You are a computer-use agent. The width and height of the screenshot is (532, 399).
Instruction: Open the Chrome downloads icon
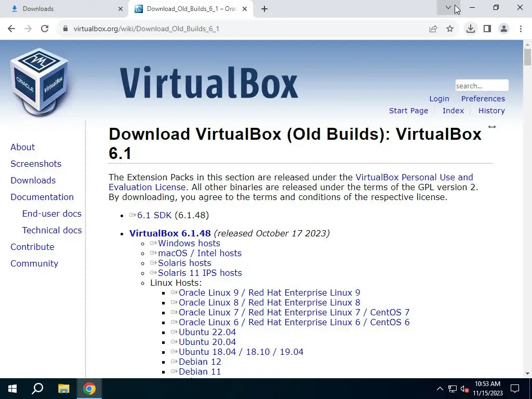471,29
